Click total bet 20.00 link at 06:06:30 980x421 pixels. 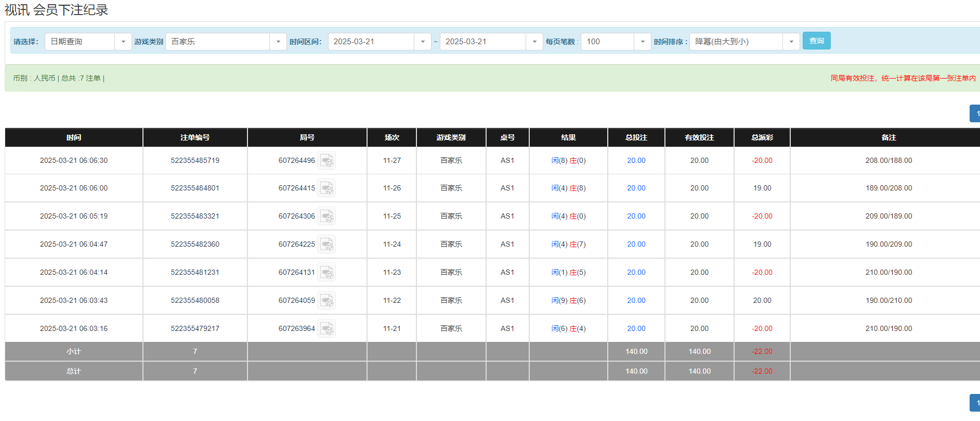(x=636, y=161)
